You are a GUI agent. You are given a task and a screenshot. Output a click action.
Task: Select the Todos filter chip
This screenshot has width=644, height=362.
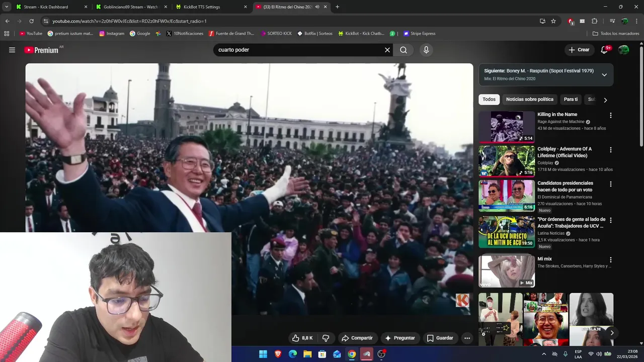point(489,99)
